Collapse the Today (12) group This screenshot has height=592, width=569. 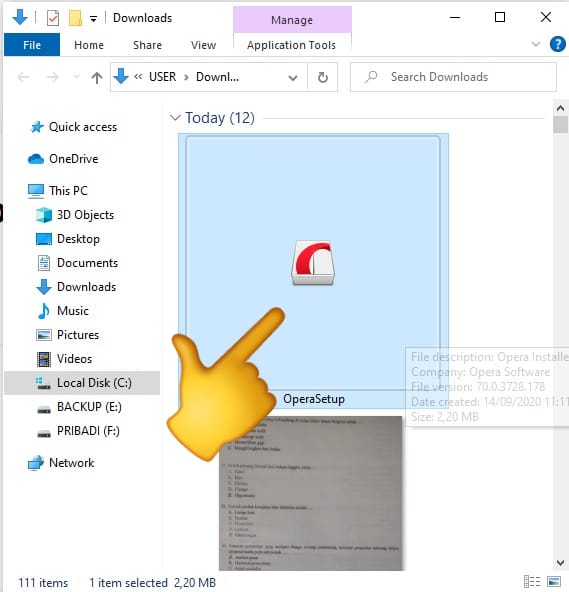[x=175, y=117]
